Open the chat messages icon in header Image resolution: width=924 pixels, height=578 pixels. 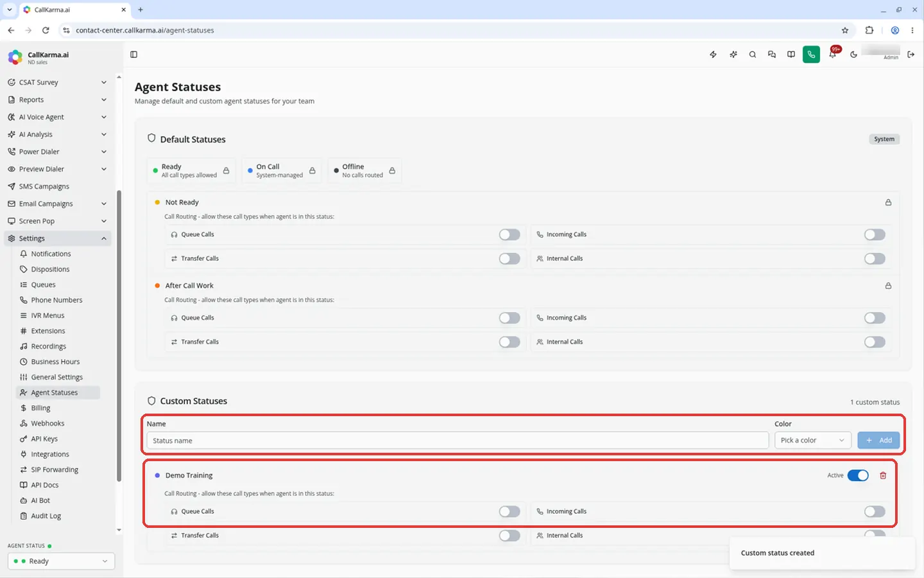tap(772, 55)
